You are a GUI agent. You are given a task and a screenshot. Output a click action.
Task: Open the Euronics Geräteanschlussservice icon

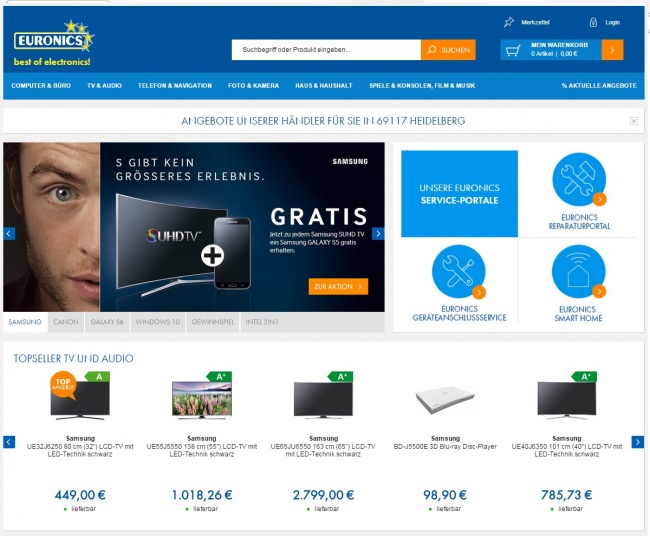pyautogui.click(x=459, y=272)
